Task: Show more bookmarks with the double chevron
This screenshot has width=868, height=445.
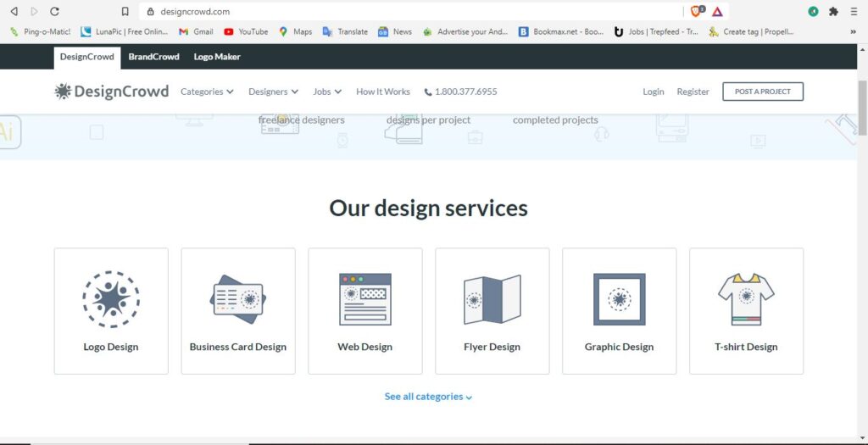Action: point(853,31)
